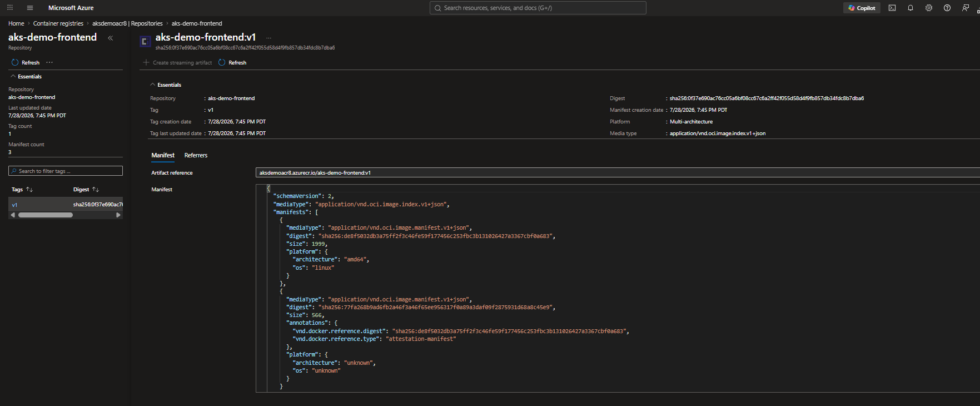Focus the global search resources box

click(x=538, y=8)
